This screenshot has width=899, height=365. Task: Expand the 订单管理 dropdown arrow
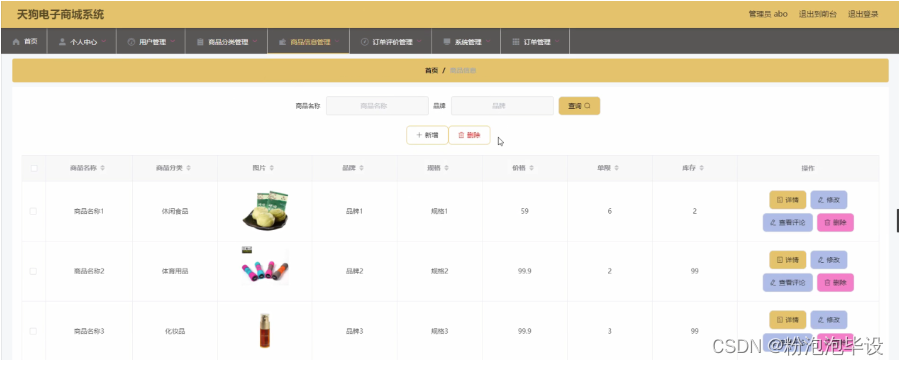point(557,41)
